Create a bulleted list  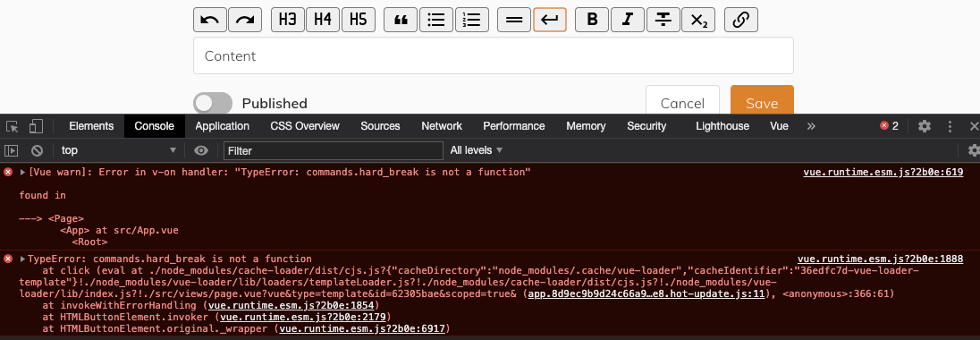(436, 20)
